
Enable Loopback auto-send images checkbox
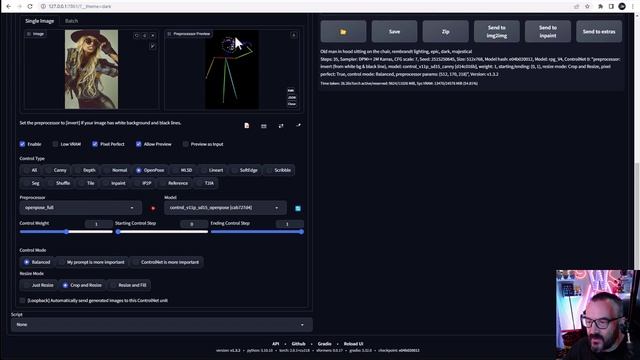point(22,300)
